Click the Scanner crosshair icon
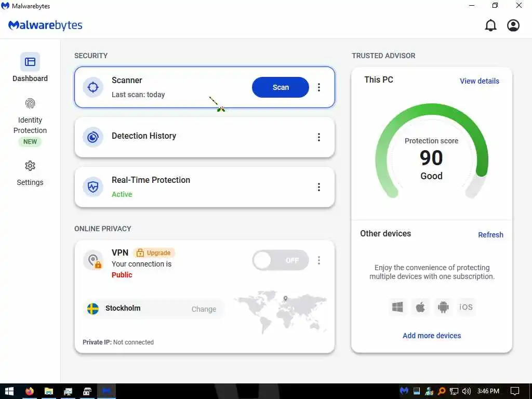Viewport: 532px width, 399px height. [x=93, y=87]
